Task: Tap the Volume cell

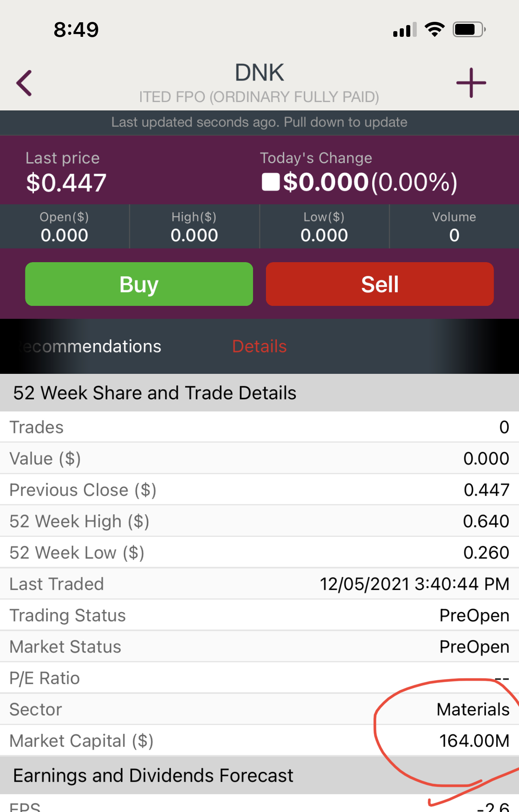Action: tap(454, 227)
